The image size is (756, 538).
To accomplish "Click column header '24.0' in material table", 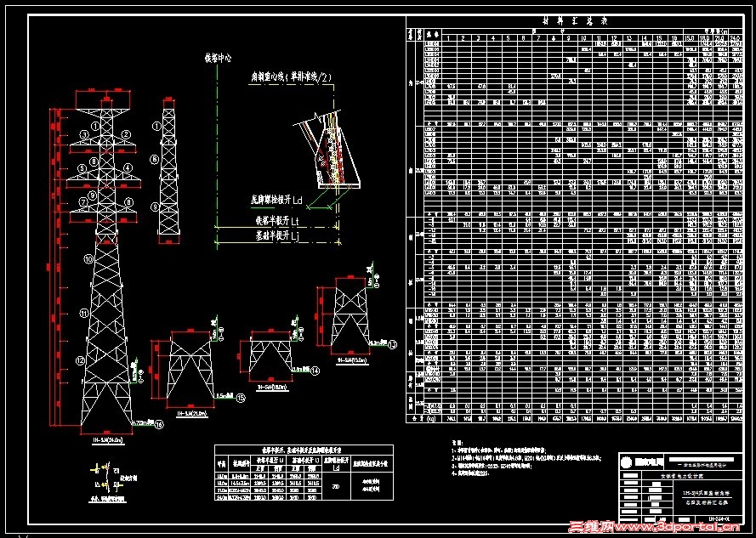I will tap(736, 37).
